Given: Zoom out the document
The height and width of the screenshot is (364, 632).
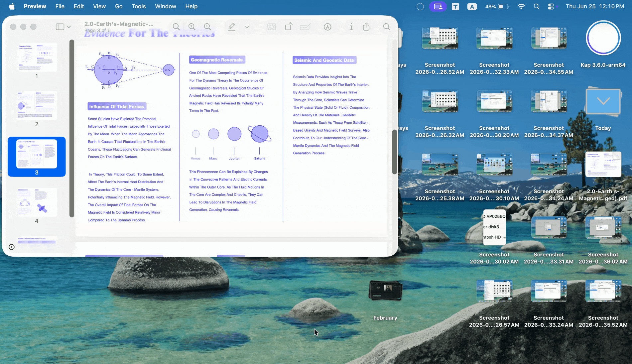Looking at the screenshot, I should click(x=176, y=27).
